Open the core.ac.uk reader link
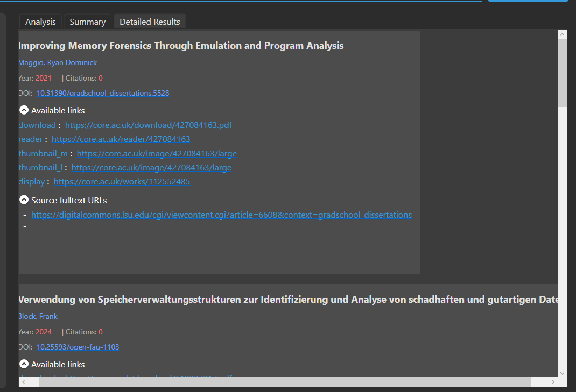Screen dimensions: 576x392 point(121,139)
